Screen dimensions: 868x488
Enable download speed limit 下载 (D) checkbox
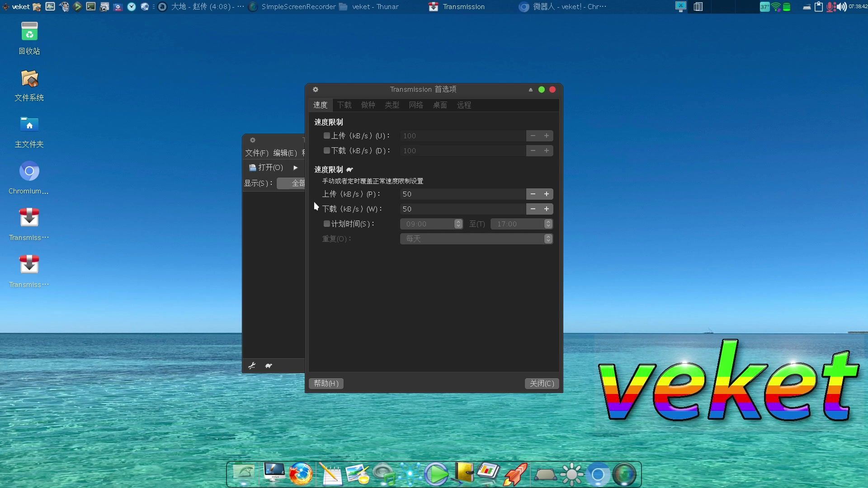tap(326, 150)
